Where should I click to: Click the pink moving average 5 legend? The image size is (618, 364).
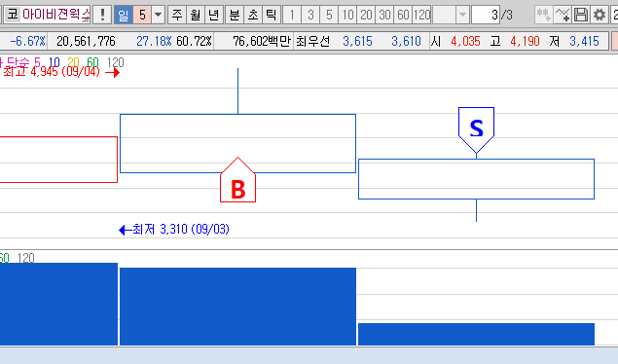(37, 62)
